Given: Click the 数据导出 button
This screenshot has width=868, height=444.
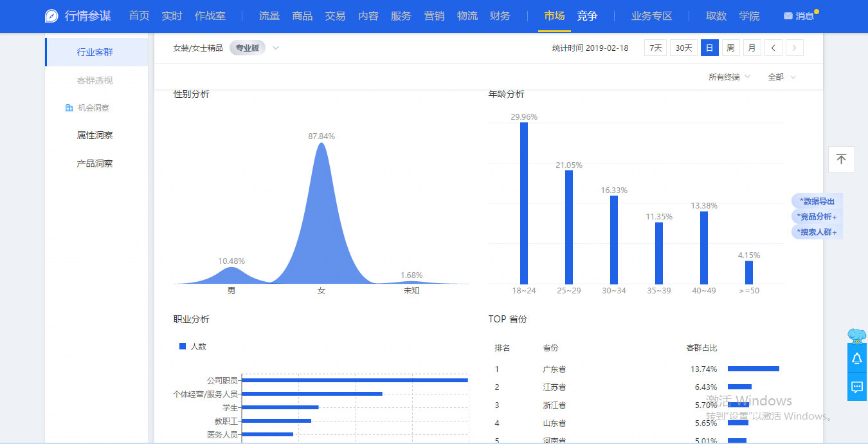Looking at the screenshot, I should point(817,201).
